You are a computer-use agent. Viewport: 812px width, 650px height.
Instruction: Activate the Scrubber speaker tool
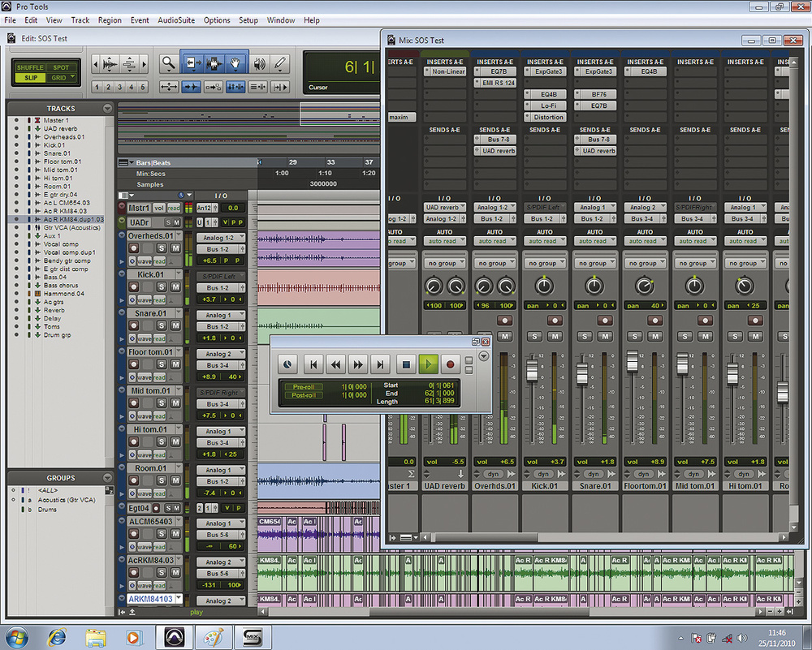[259, 63]
